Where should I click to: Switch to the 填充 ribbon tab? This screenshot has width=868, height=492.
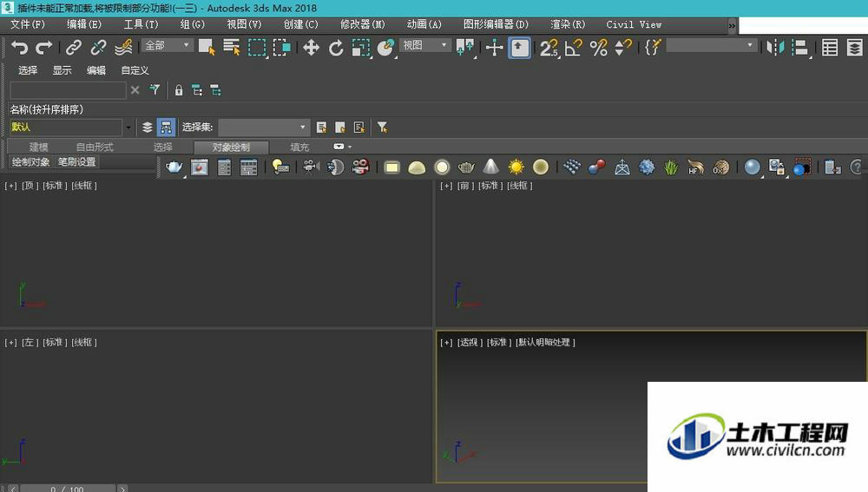click(299, 148)
